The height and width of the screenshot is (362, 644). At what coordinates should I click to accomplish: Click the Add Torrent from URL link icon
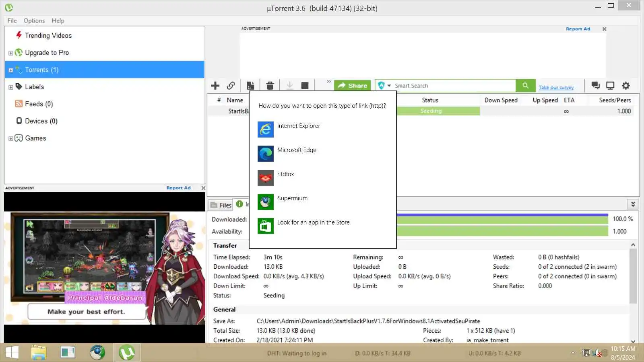[231, 85]
